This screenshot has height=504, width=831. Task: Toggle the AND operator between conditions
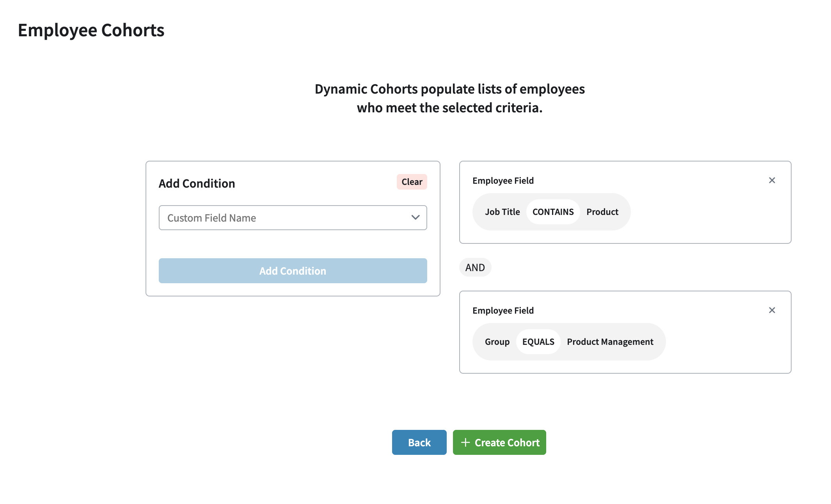click(475, 268)
